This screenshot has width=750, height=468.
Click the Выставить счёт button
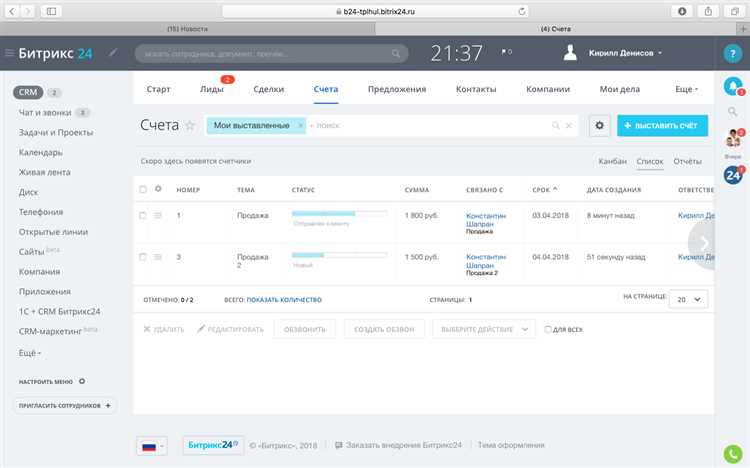point(662,125)
